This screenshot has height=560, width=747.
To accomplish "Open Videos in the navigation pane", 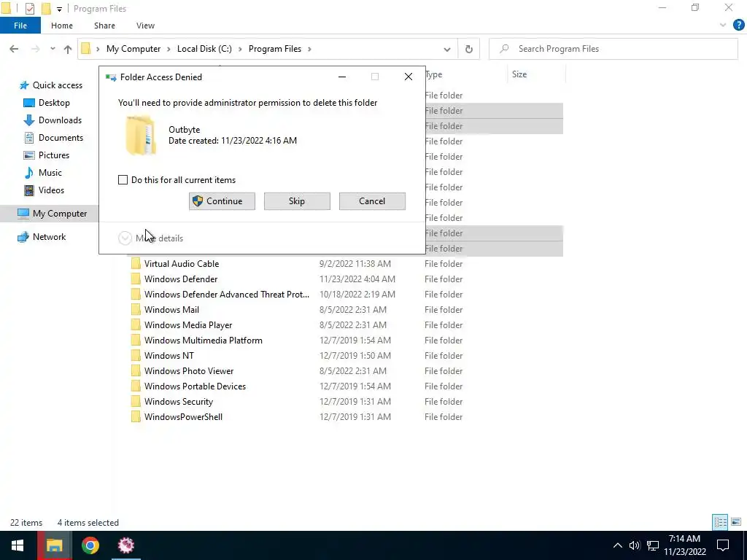I will coord(51,190).
